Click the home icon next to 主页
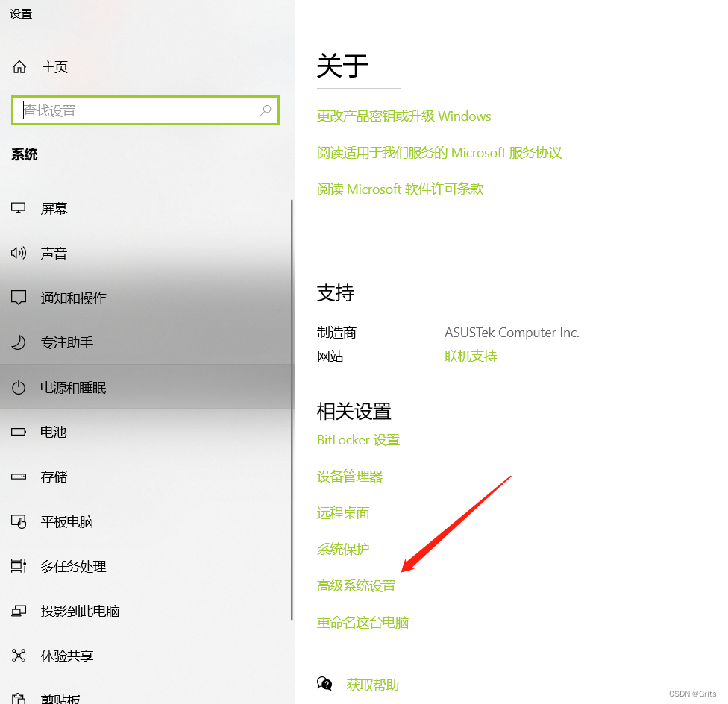This screenshot has height=704, width=728. (19, 67)
